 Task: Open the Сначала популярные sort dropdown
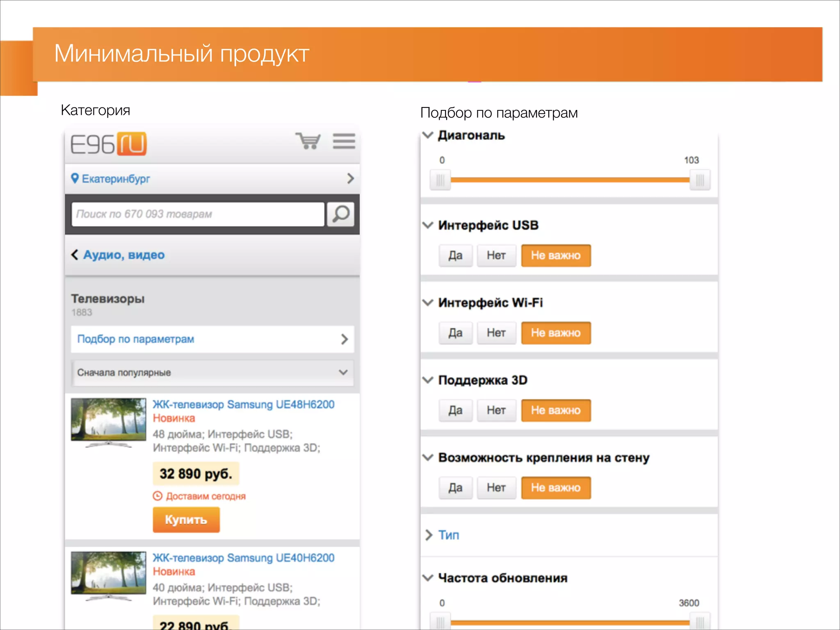point(212,372)
